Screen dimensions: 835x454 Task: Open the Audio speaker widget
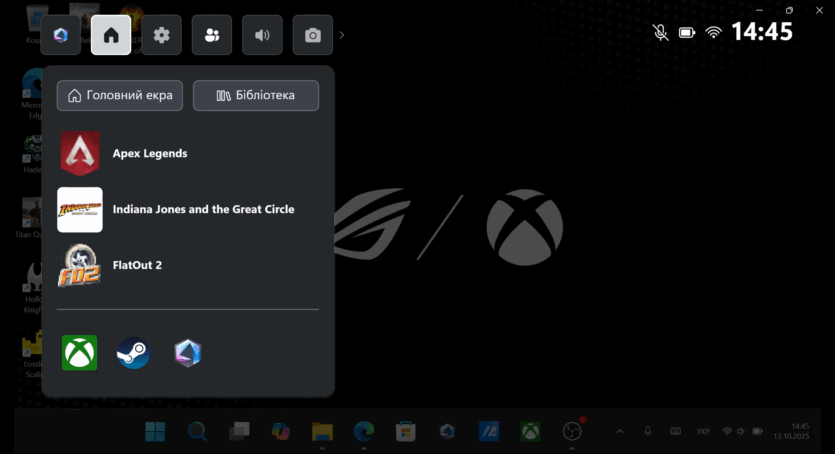pos(262,35)
